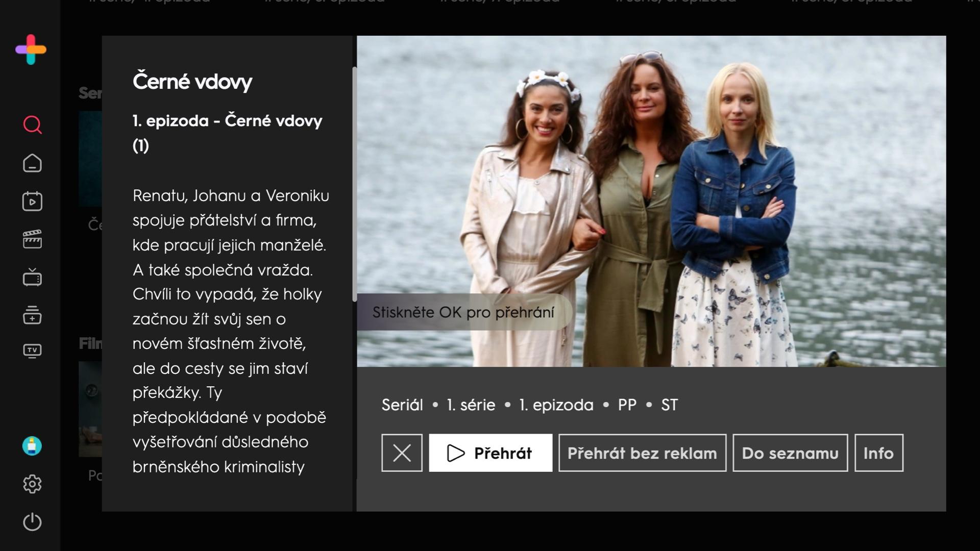
Task: Add show with Do seznamu button
Action: 790,453
